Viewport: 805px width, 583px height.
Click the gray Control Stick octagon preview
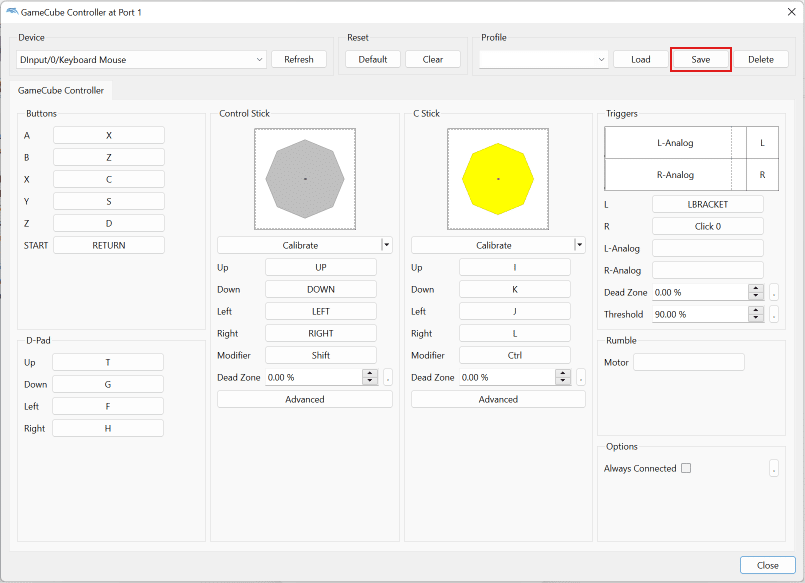coord(305,178)
